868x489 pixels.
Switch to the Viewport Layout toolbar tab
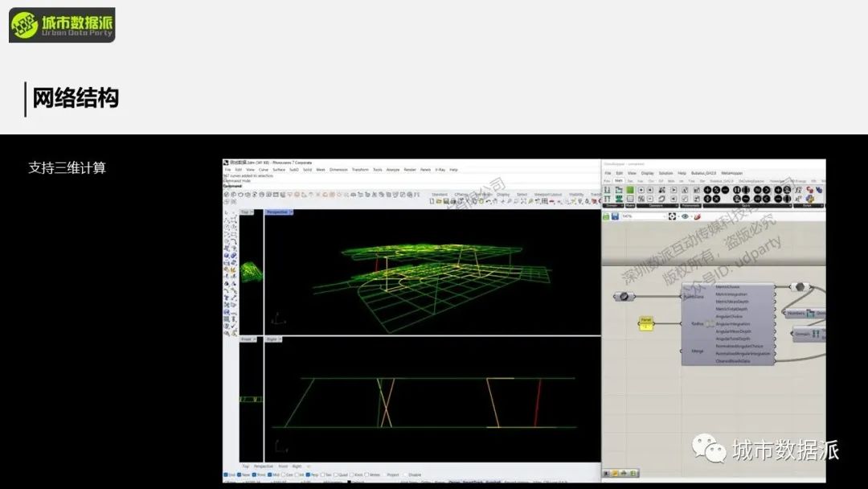[548, 195]
